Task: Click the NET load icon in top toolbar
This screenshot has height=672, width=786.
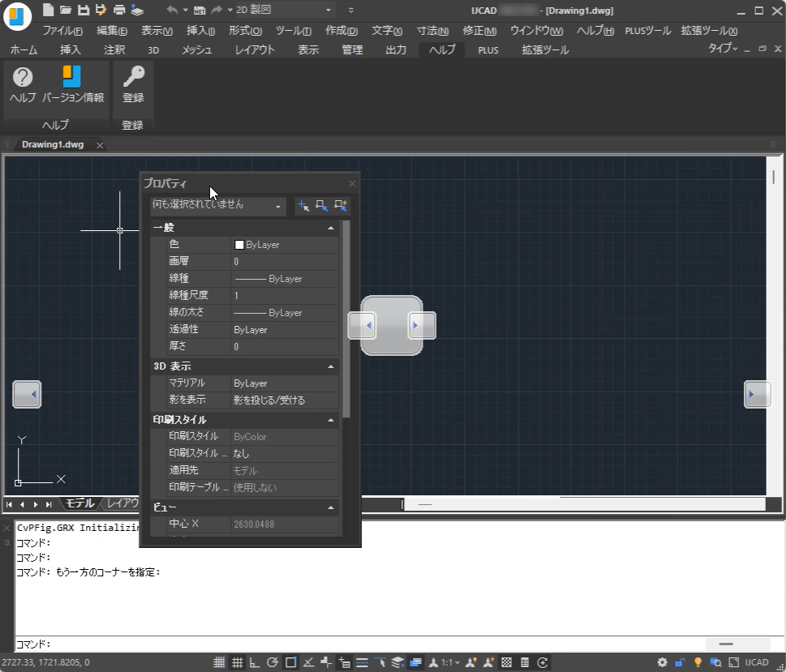Action: point(200,10)
